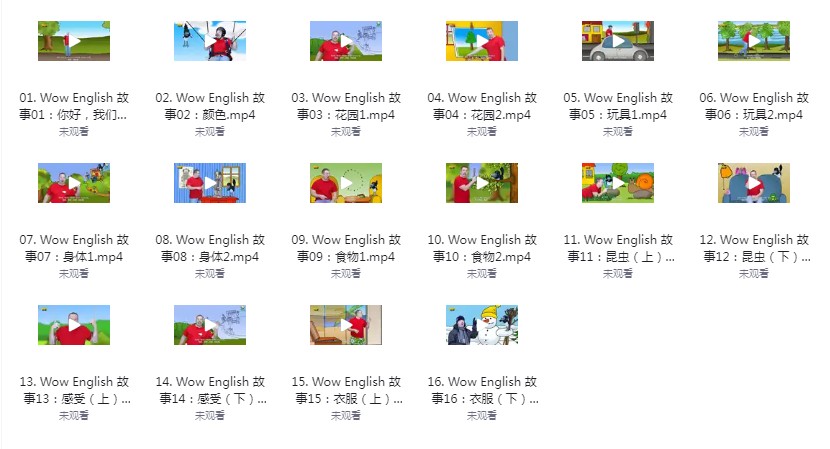Play the 04 花园2 video thumbnail
This screenshot has height=449, width=830.
click(482, 41)
